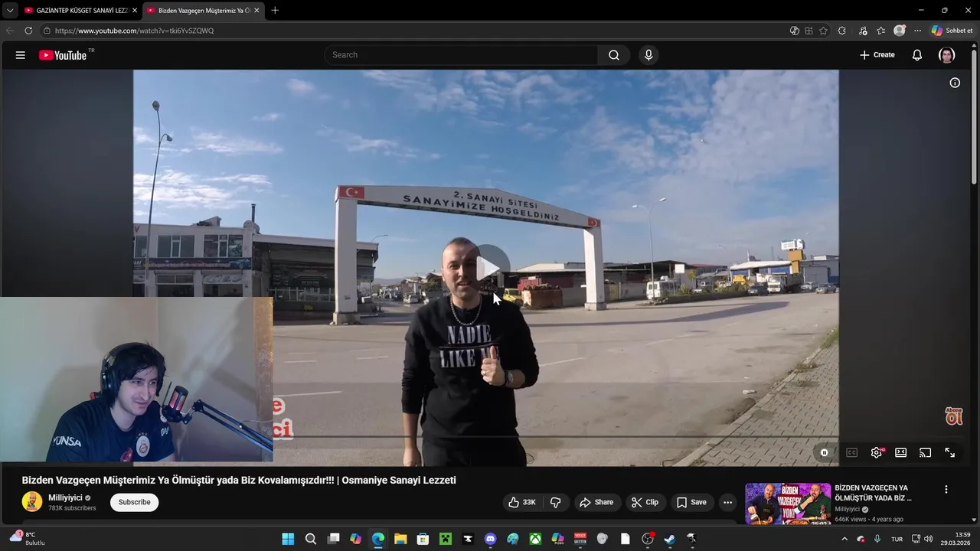
Task: Click the magnifier search button beside search box
Action: [614, 55]
